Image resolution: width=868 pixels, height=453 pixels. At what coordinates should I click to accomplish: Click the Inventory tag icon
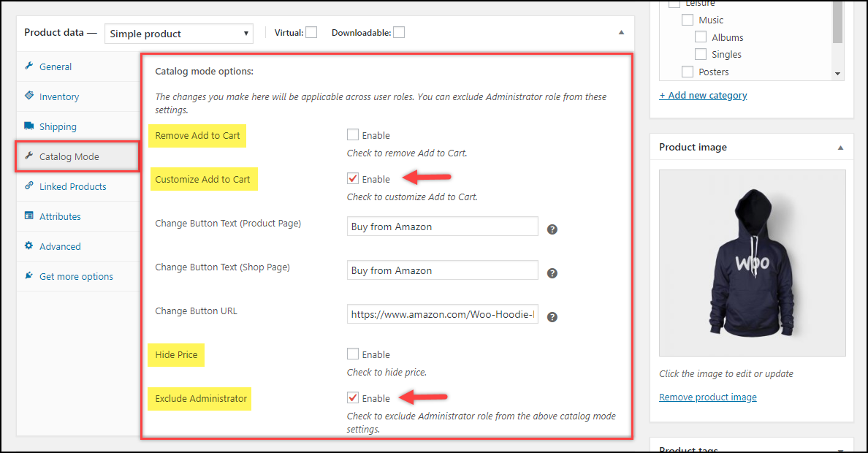(x=29, y=96)
